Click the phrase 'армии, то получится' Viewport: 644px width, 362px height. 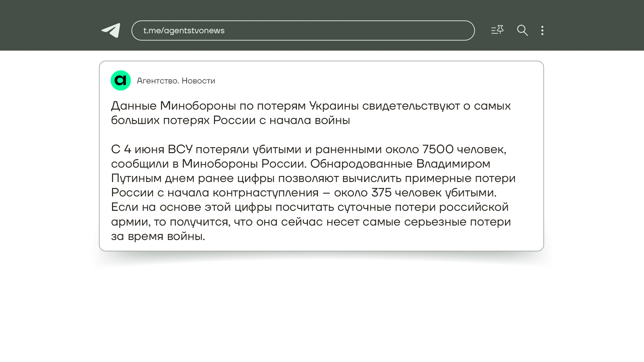(x=171, y=222)
